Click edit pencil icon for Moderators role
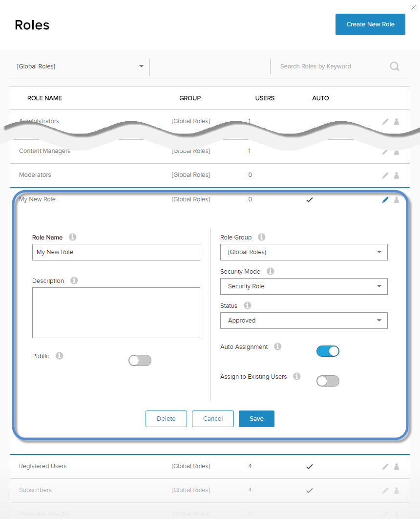Viewport: 420px width, 519px height. tap(385, 175)
